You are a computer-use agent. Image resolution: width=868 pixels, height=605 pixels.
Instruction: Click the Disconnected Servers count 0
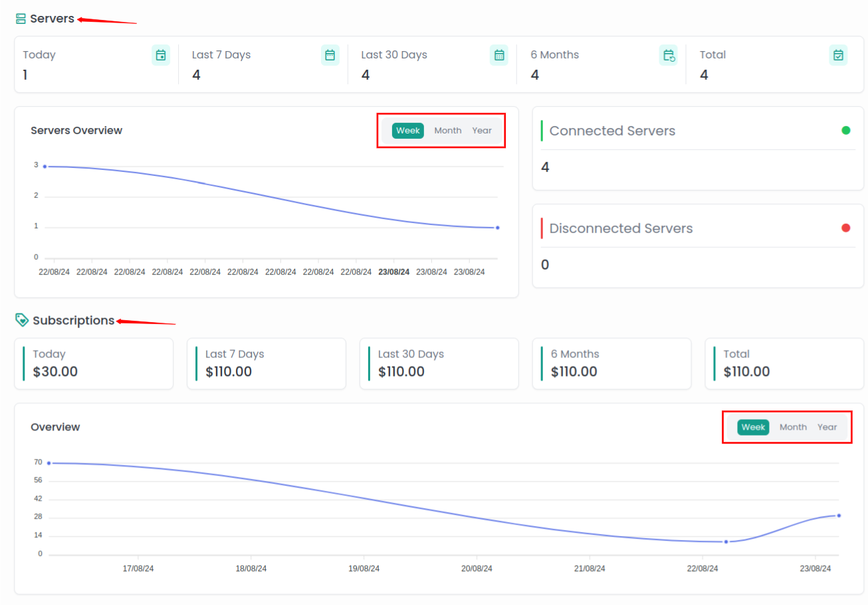(546, 265)
